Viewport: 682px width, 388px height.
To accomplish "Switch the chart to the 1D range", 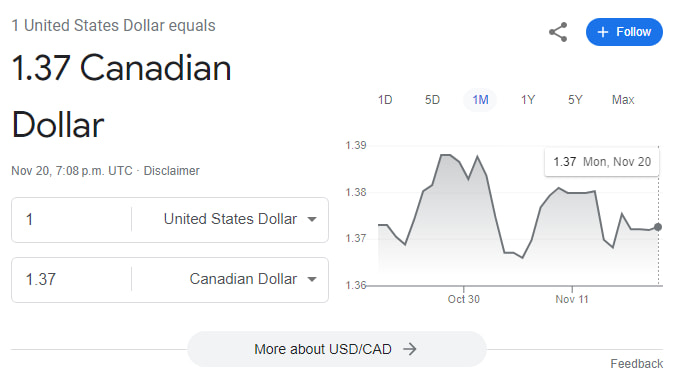I will [x=385, y=100].
